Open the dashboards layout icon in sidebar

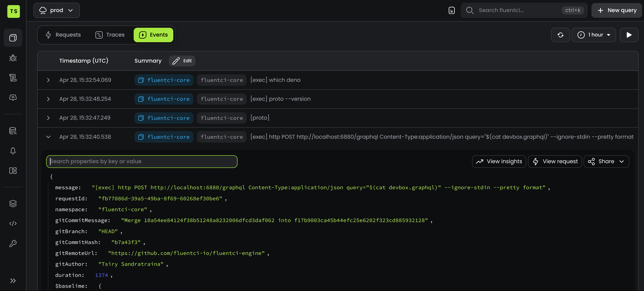click(13, 171)
